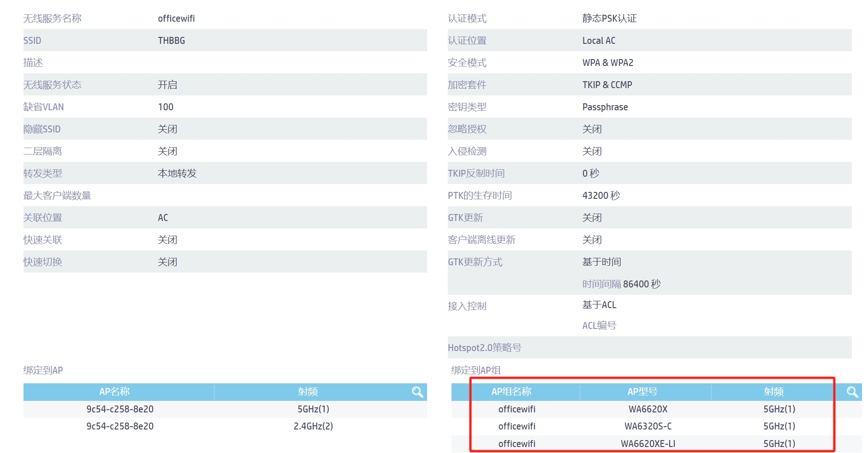Click the officewifi value for 无线服务名称

coord(177,18)
